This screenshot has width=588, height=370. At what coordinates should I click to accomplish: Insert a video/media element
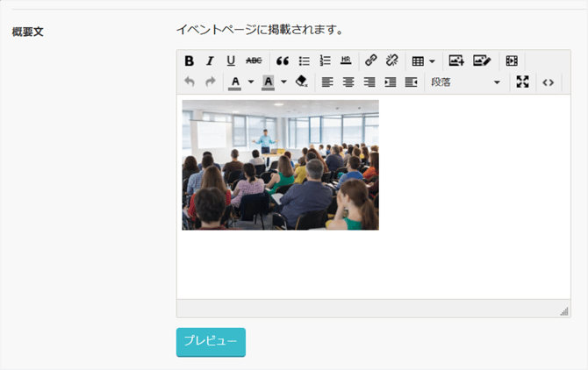pyautogui.click(x=512, y=60)
